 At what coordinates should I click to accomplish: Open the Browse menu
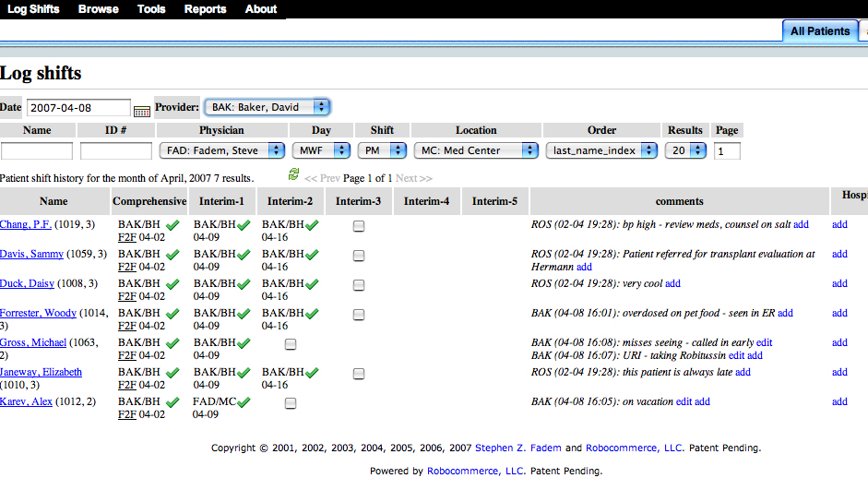tap(99, 9)
